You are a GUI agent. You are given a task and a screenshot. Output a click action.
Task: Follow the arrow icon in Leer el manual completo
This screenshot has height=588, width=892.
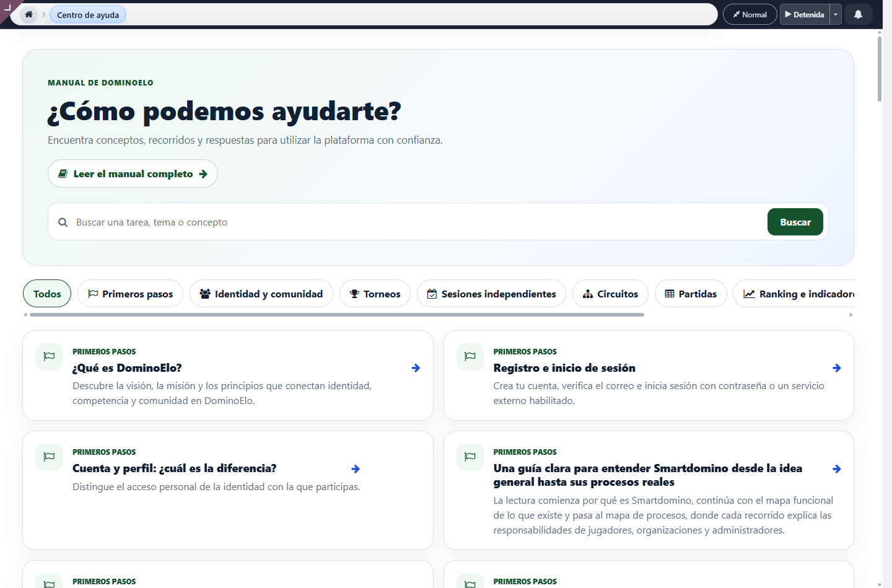point(203,174)
